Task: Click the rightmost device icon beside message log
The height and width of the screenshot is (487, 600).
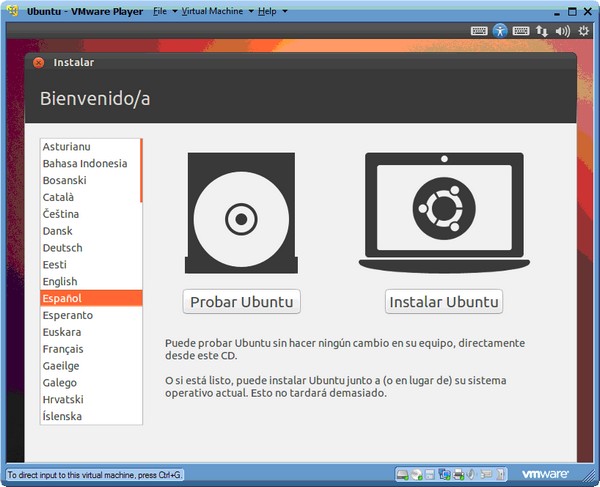Action: point(500,474)
